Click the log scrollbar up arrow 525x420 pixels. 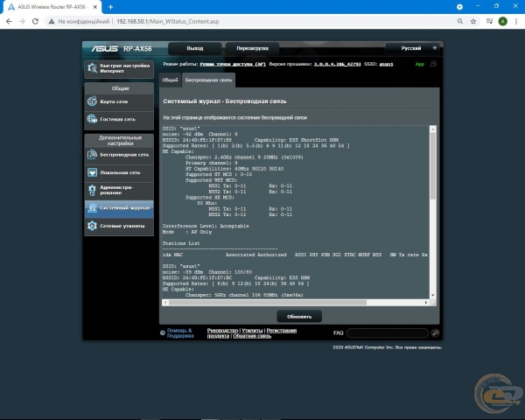point(433,129)
